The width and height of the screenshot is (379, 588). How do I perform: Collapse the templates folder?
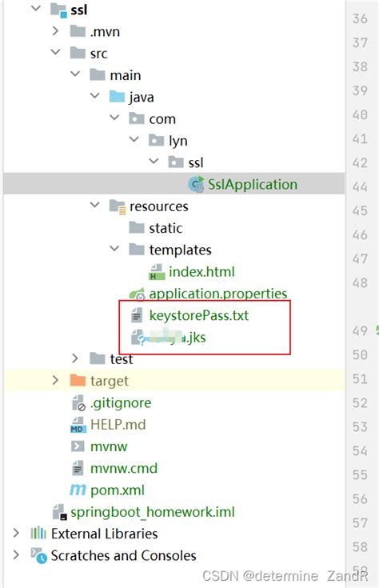click(x=114, y=249)
